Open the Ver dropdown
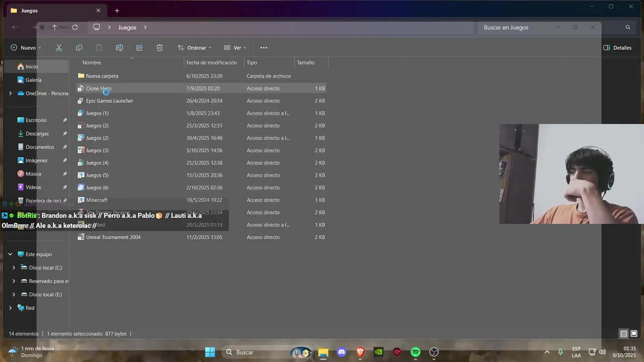The width and height of the screenshot is (644, 362). coord(235,48)
